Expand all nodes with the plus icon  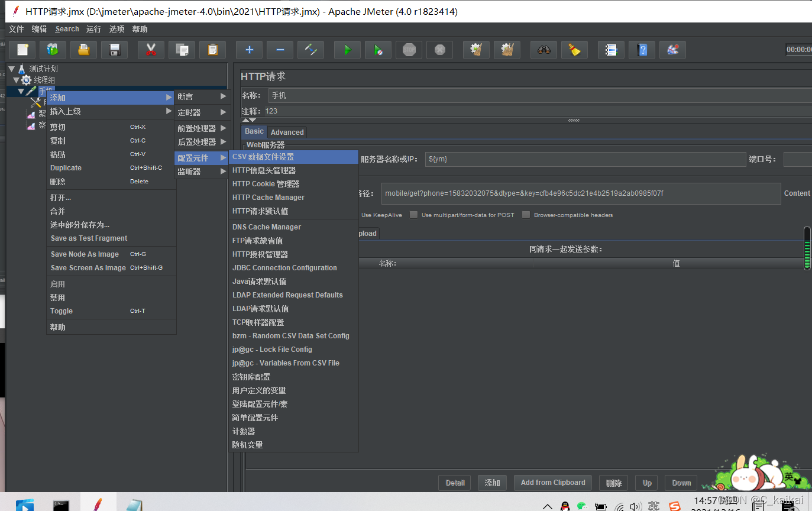pyautogui.click(x=250, y=50)
